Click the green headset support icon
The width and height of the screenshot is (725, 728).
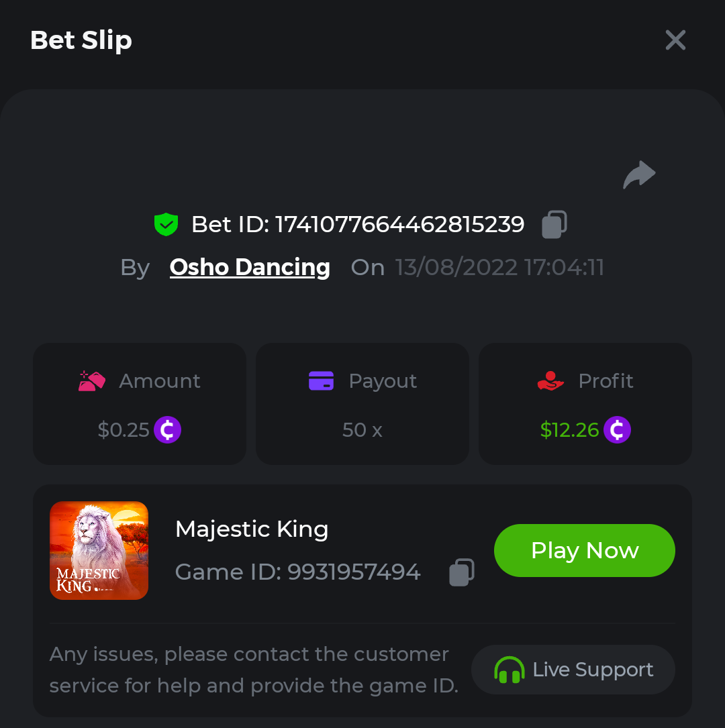coord(509,670)
